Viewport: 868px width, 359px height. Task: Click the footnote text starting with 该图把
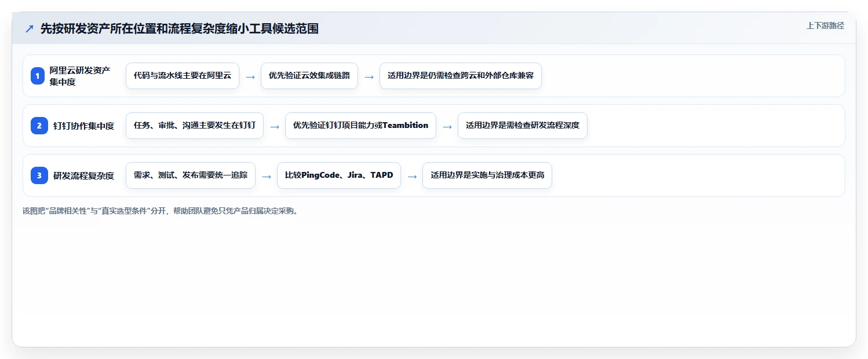[161, 211]
